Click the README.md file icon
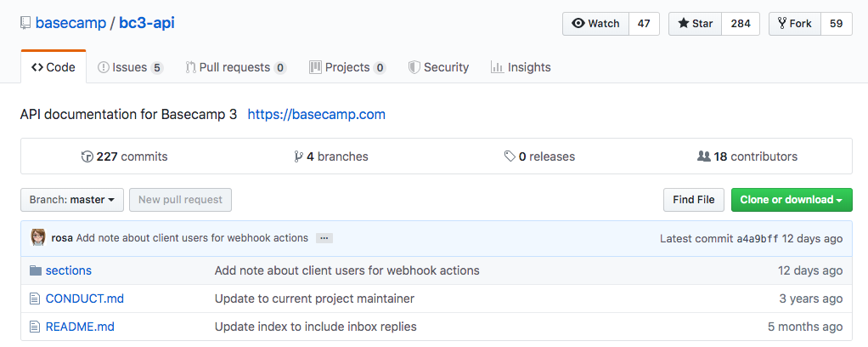The width and height of the screenshot is (868, 347). pos(35,327)
